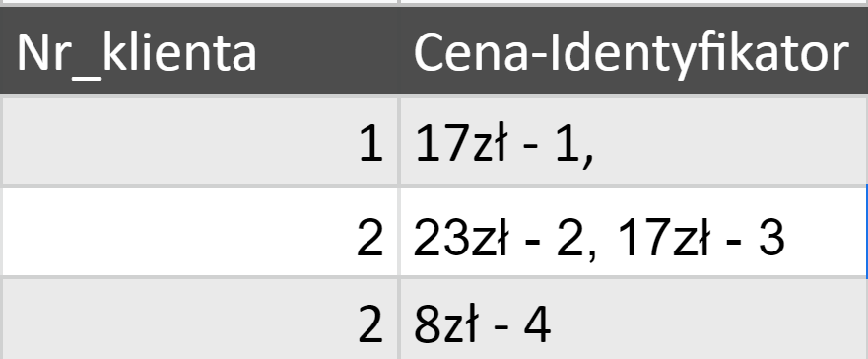
Task: Select the cell with 23zł - 2, 17zł - 3
Action: 634,232
